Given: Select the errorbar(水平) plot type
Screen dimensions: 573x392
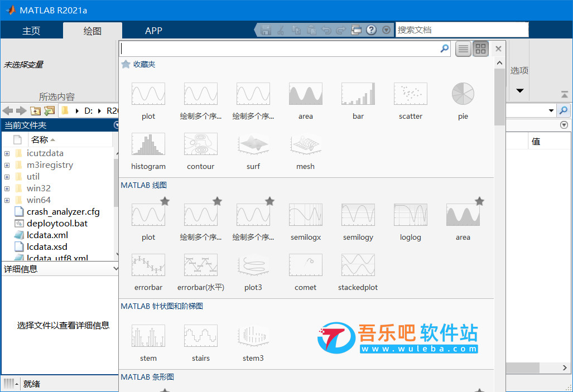Looking at the screenshot, I should pos(201,272).
